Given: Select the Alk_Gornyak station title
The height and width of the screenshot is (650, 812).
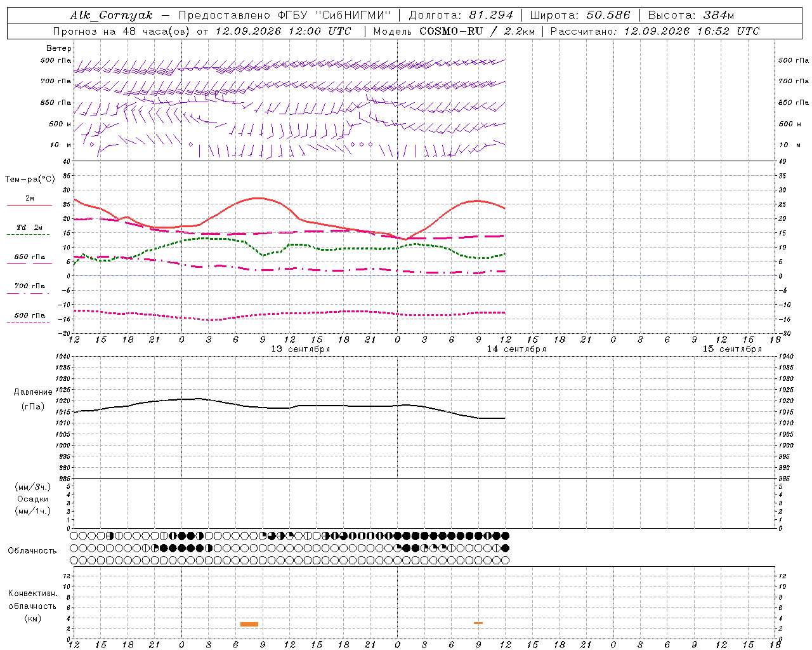Looking at the screenshot, I should tap(111, 15).
